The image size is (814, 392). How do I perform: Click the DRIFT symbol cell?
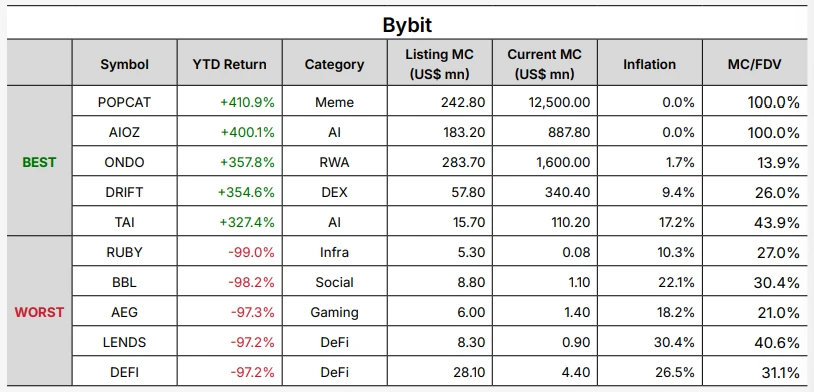tap(125, 192)
